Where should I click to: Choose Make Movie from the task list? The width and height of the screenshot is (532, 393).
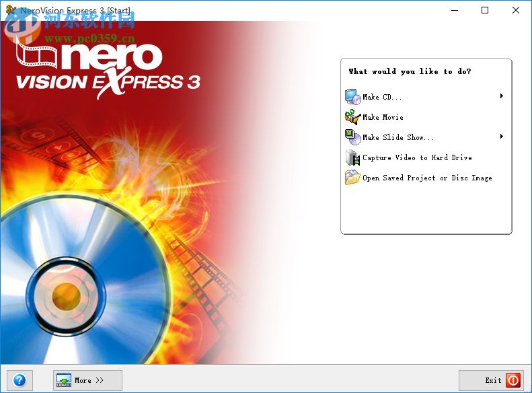coord(383,117)
